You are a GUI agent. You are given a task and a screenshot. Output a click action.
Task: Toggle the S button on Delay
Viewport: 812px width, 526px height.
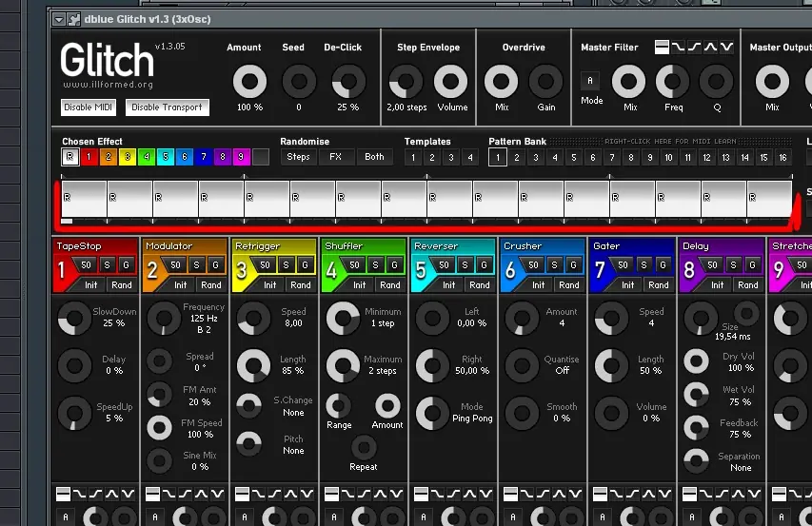pos(733,264)
